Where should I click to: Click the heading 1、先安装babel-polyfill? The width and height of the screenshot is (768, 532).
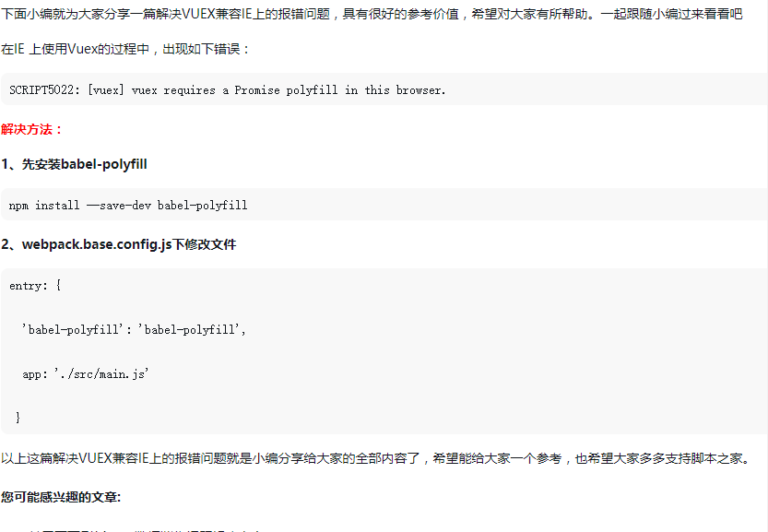(x=74, y=164)
